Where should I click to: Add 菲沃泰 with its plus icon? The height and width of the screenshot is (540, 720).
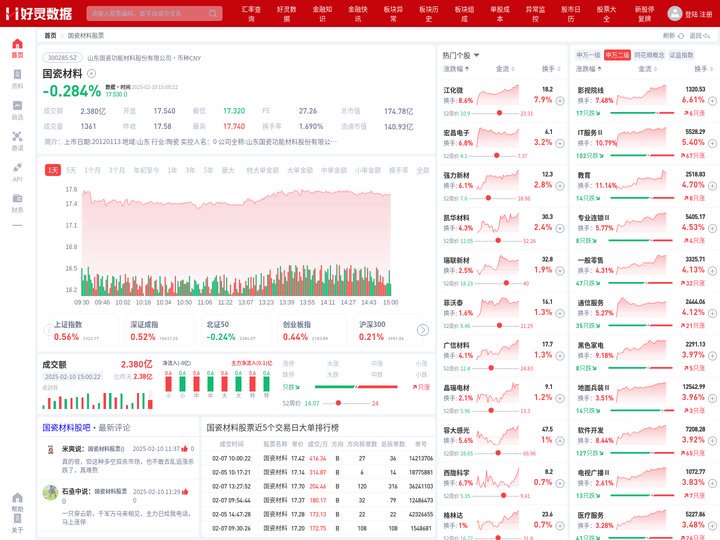click(560, 313)
